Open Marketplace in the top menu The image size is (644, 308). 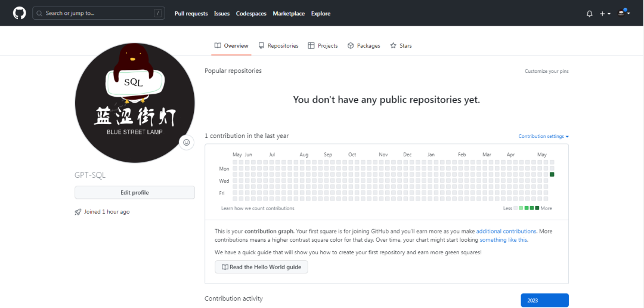[289, 13]
